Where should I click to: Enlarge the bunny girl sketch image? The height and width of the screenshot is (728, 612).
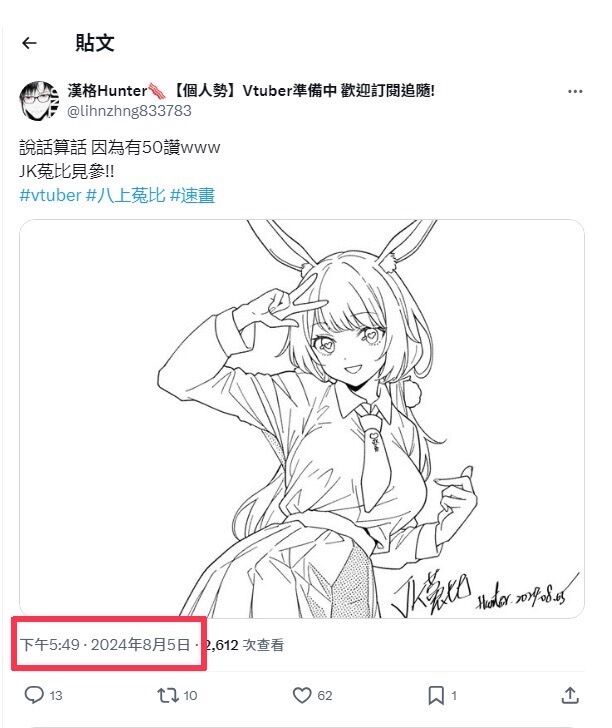[302, 419]
